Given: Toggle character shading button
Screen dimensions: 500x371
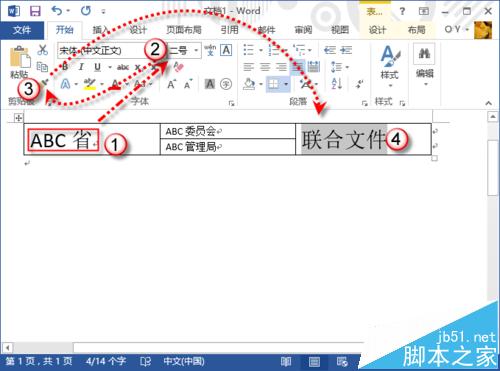Looking at the screenshot, I should pyautogui.click(x=210, y=84).
